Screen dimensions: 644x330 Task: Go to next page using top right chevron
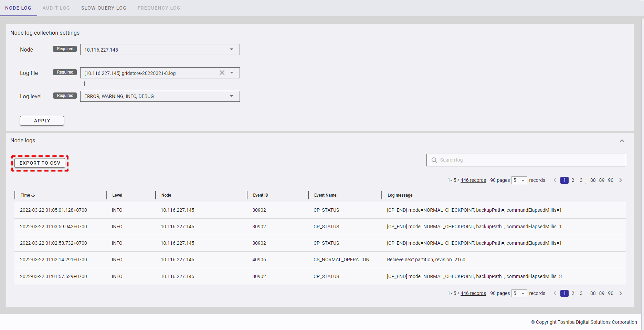[x=621, y=180]
